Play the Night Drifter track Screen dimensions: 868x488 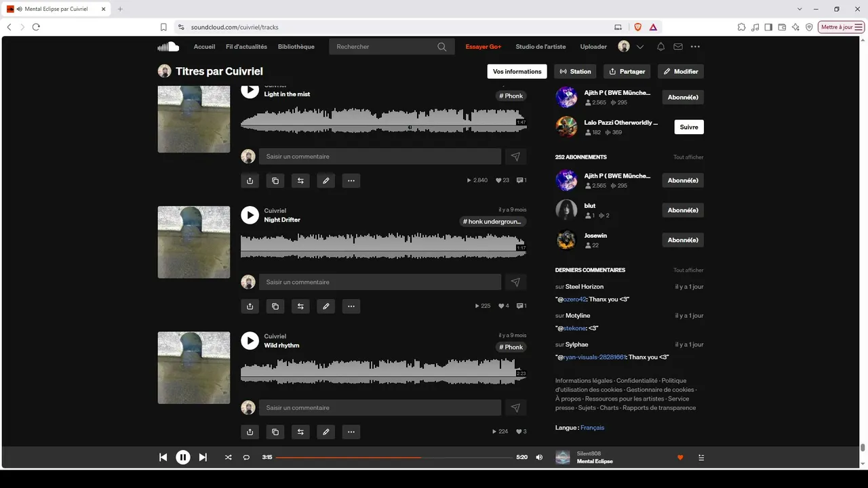click(250, 215)
